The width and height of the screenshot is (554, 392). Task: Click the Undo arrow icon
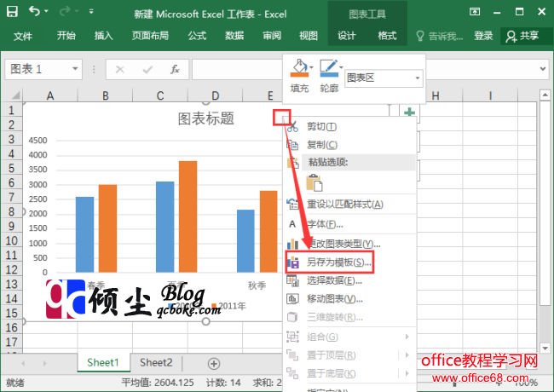pos(34,12)
